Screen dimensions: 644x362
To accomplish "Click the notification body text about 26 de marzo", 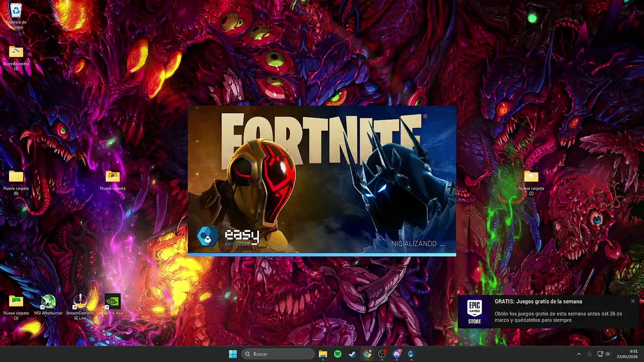I will [558, 317].
